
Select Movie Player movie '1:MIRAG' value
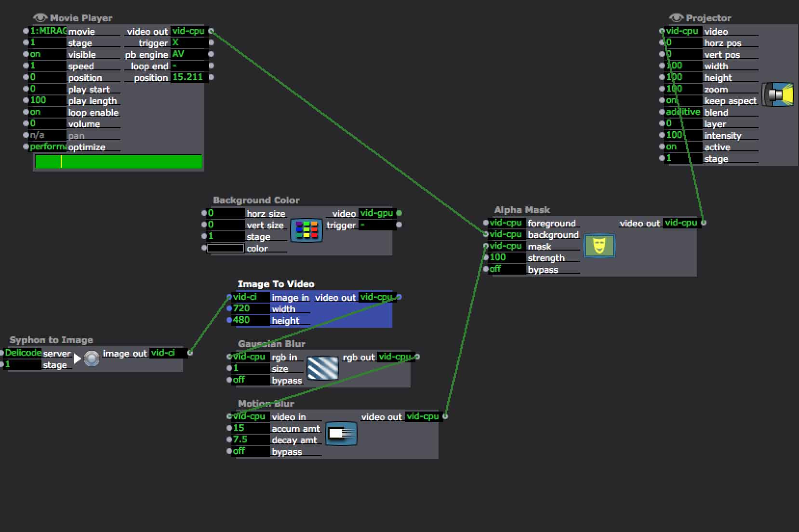click(x=48, y=31)
